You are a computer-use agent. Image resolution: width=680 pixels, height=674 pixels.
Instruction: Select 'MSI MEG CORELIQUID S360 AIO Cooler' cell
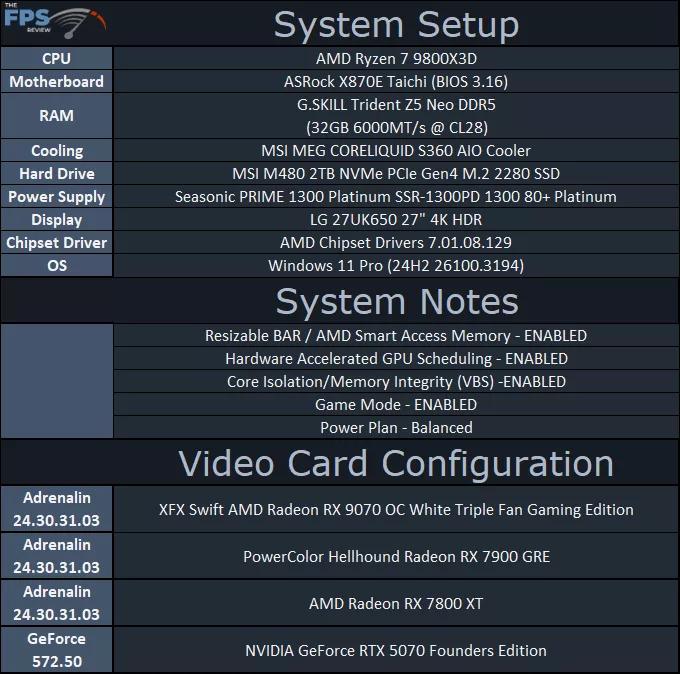tap(396, 151)
